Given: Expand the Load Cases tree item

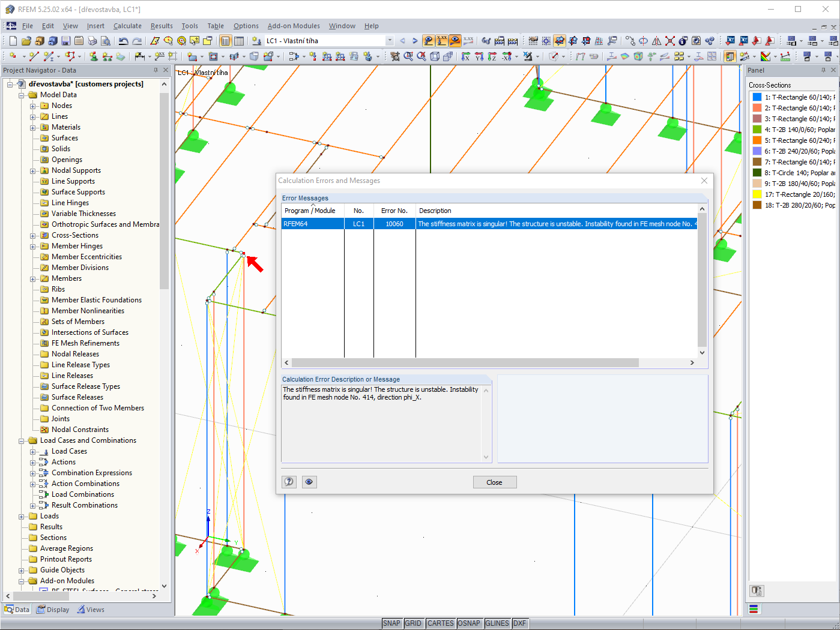Looking at the screenshot, I should [x=33, y=451].
